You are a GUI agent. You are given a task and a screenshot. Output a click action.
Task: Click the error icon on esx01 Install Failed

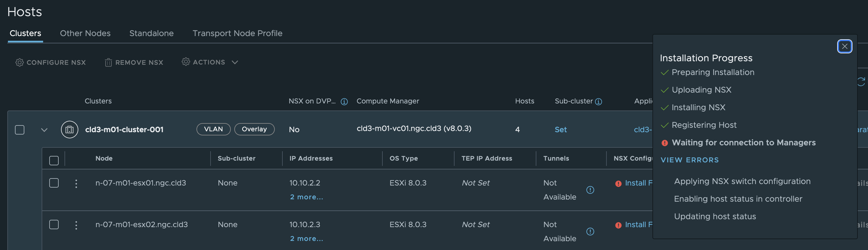pyautogui.click(x=618, y=184)
